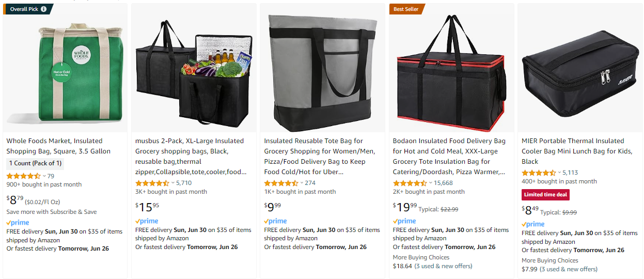
Task: Click the gray tote bag star rating
Action: pos(281,183)
